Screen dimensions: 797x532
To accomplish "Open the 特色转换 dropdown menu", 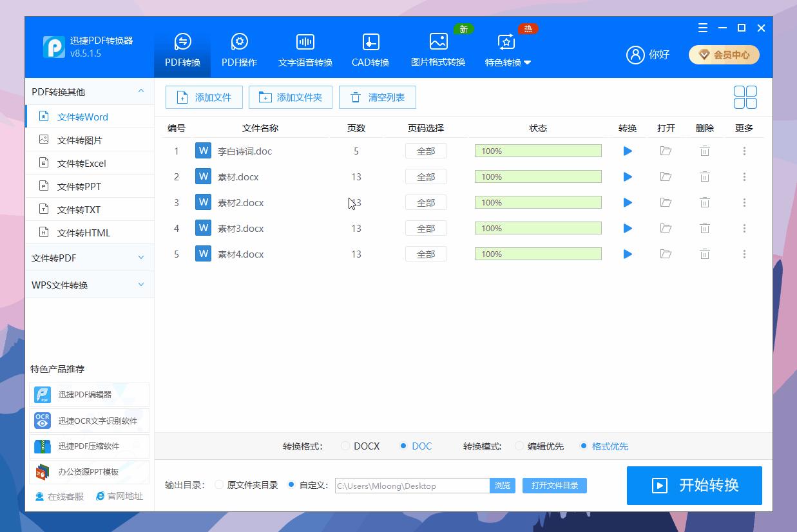I will click(x=508, y=51).
